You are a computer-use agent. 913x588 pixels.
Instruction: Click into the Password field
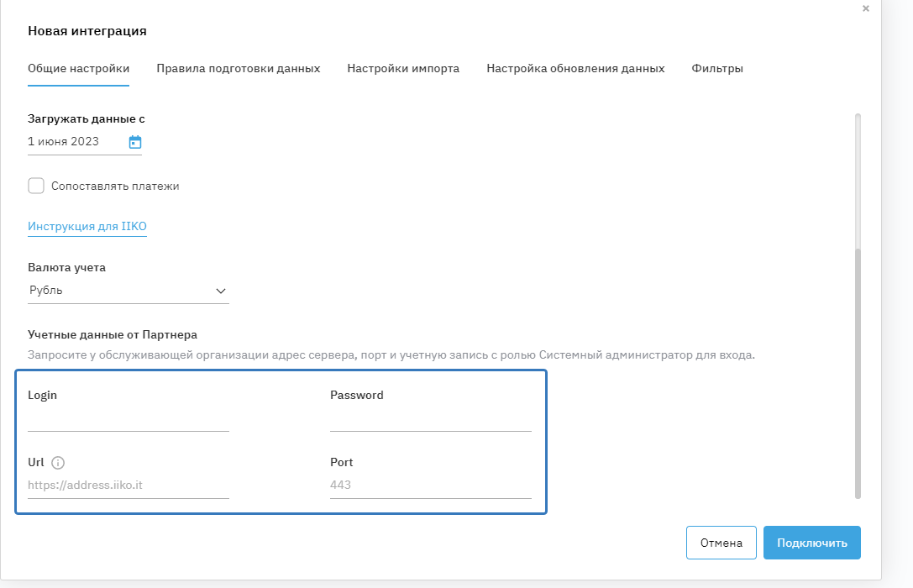pos(430,419)
